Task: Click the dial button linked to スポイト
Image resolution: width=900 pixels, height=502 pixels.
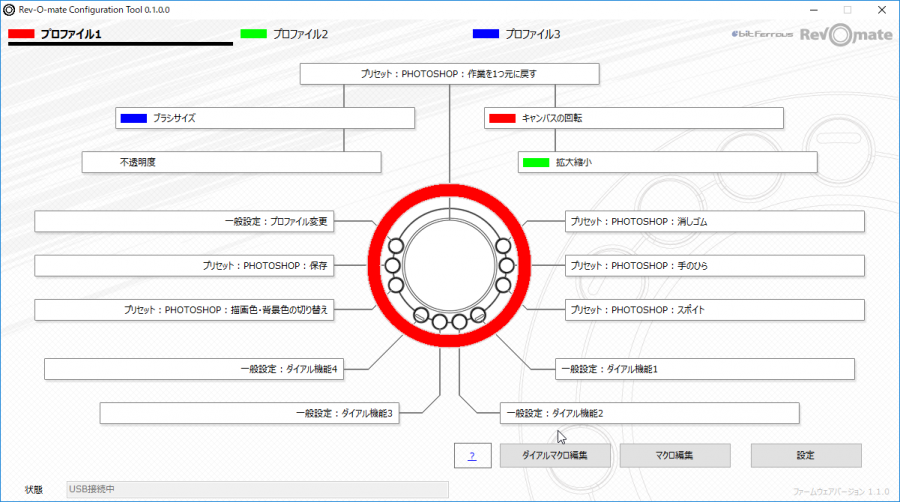Action: tap(503, 285)
